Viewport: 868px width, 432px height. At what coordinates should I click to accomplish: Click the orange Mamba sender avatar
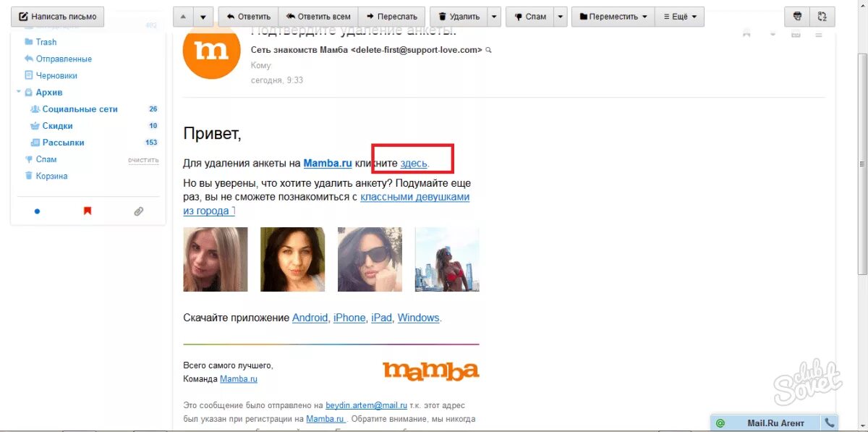(x=211, y=51)
